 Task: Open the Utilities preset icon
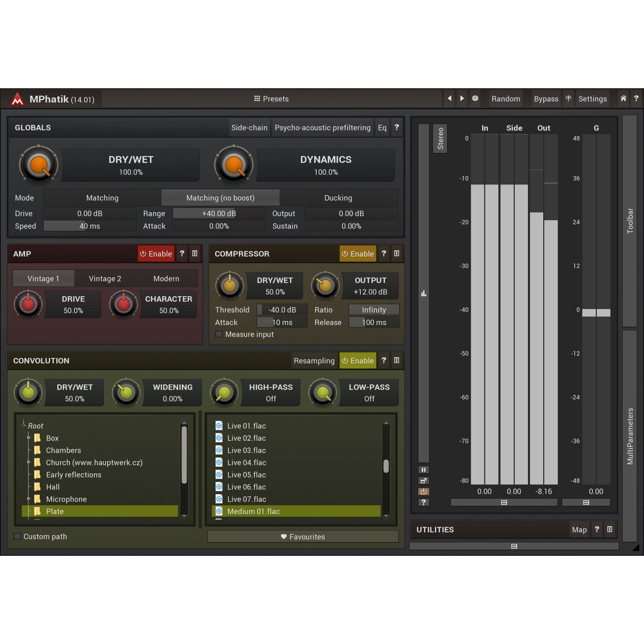click(x=610, y=529)
